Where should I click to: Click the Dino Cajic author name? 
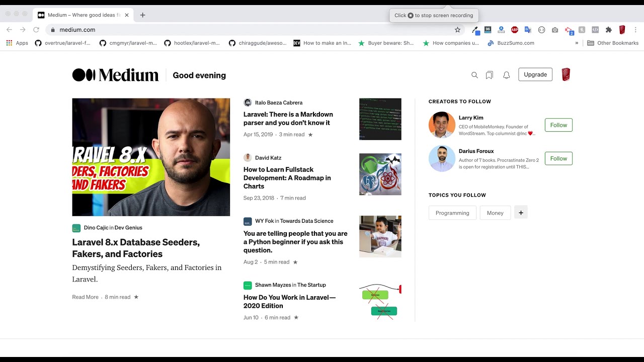96,228
